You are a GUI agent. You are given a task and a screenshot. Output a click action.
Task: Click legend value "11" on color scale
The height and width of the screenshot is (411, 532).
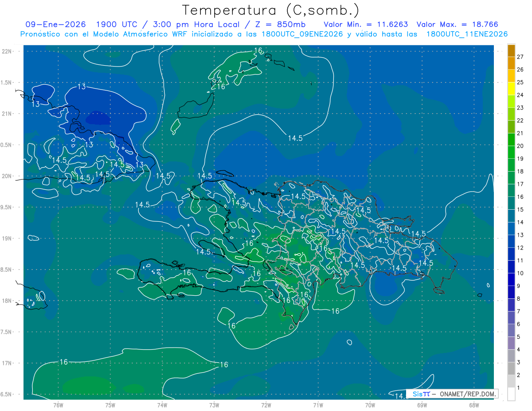tap(520, 260)
